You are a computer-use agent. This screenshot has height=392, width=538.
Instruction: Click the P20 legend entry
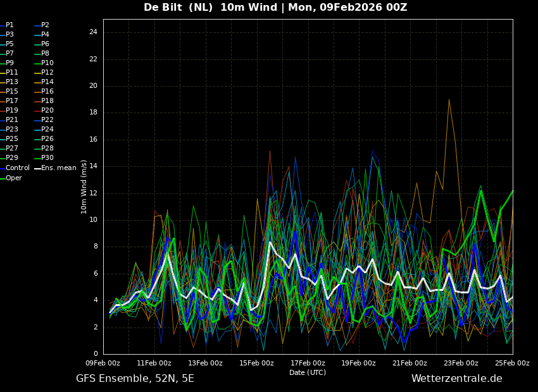pyautogui.click(x=47, y=111)
